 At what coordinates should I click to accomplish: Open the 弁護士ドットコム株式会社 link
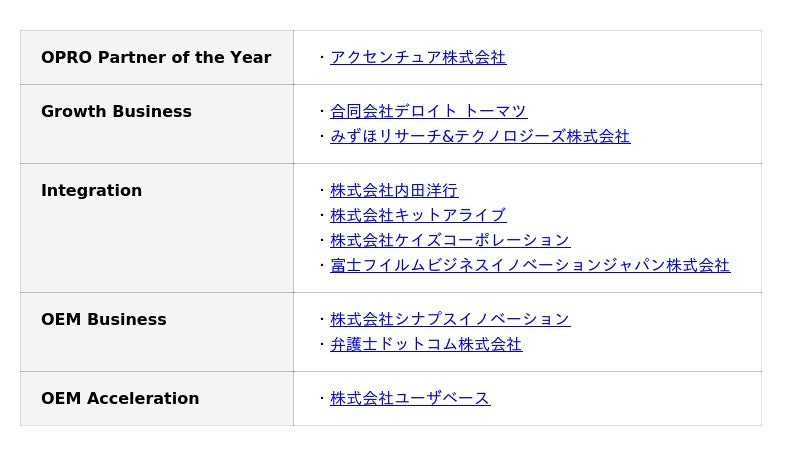pos(426,345)
